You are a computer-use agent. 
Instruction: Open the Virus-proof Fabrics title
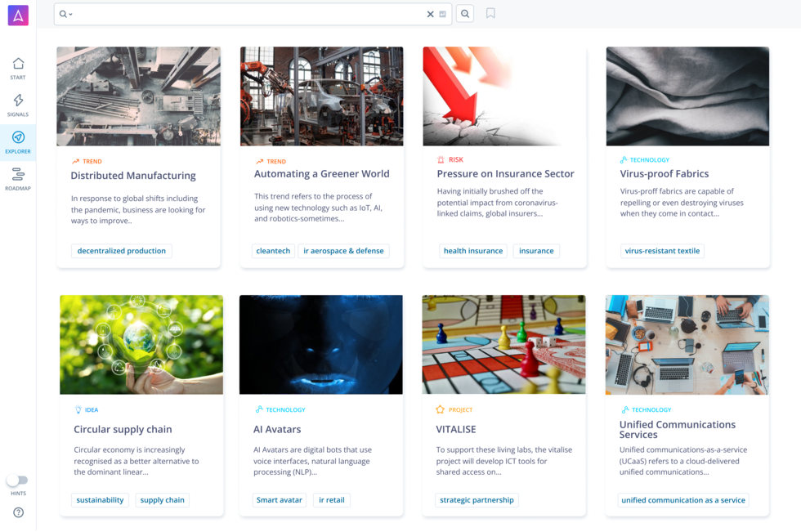click(664, 174)
